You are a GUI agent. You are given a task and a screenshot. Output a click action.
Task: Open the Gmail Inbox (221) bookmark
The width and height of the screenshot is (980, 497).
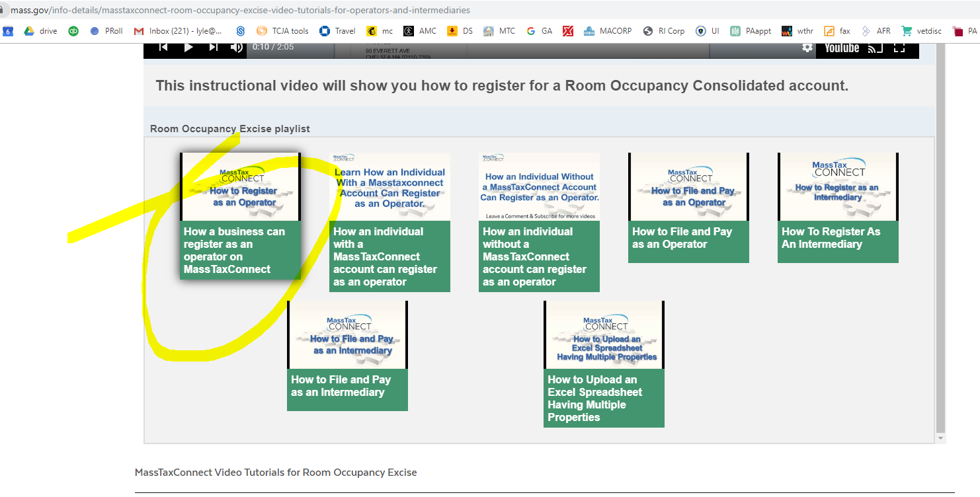coord(178,30)
